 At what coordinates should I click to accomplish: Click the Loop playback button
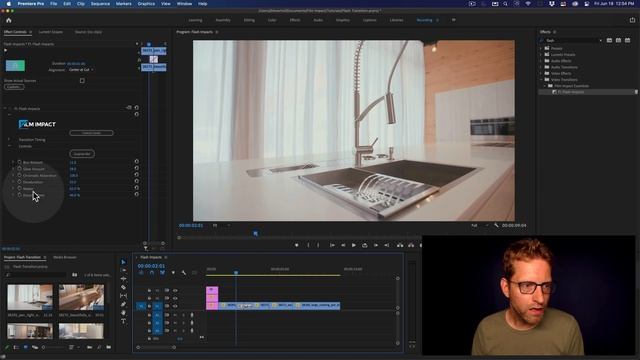(x=364, y=245)
